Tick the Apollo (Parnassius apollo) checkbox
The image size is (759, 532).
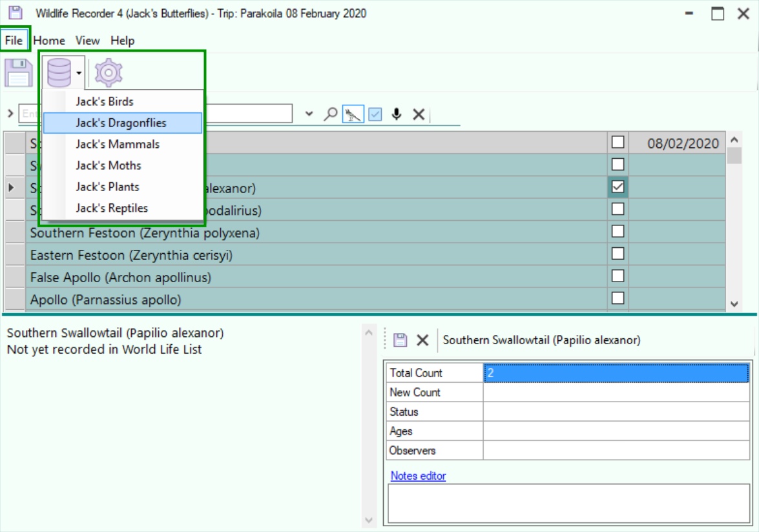click(618, 298)
